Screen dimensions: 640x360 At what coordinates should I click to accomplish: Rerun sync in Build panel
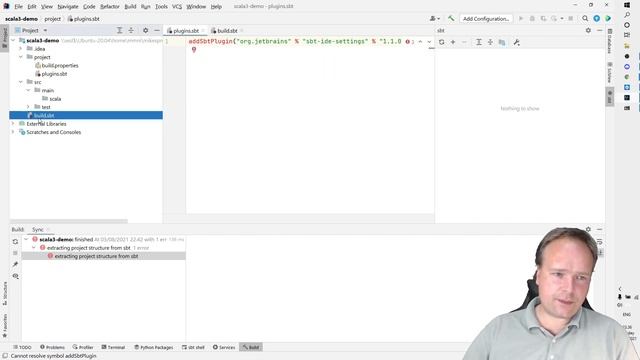click(16, 242)
